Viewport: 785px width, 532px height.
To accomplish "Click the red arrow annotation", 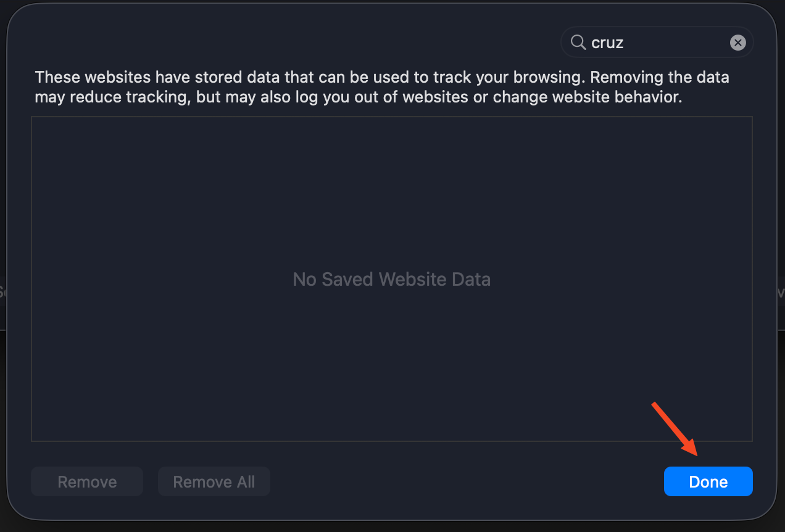I will [675, 428].
